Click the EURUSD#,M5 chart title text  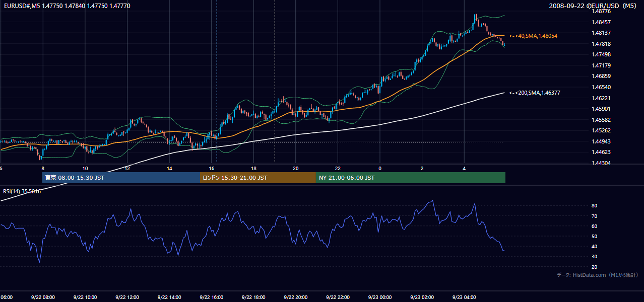(67, 6)
